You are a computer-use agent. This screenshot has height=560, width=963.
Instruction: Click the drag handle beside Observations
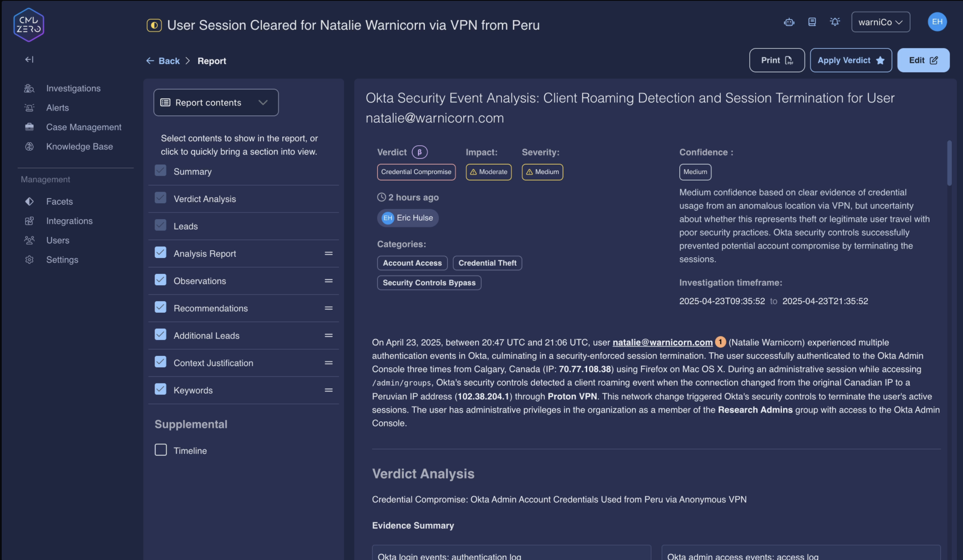pyautogui.click(x=328, y=281)
